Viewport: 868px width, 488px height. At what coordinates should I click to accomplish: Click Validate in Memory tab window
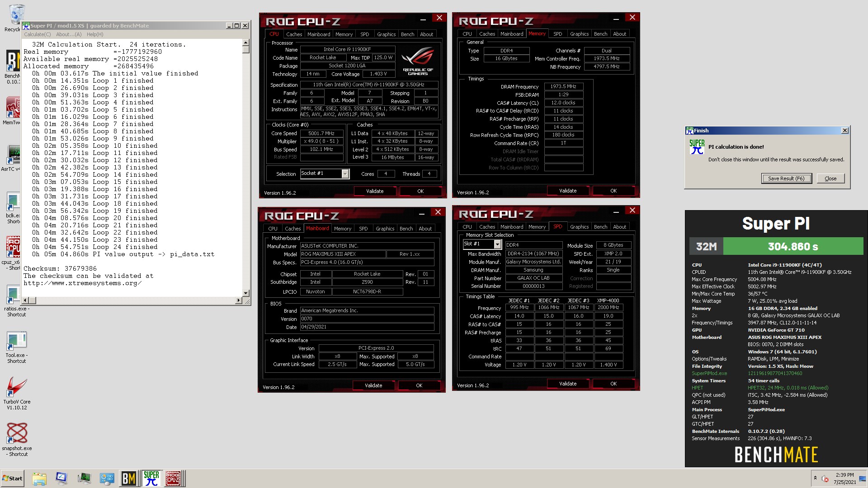click(568, 191)
